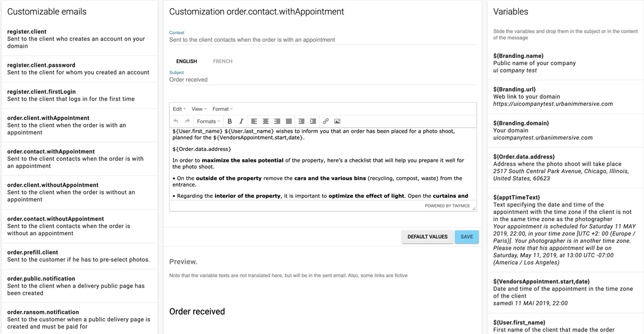
Task: Center align text in the editor
Action: point(266,121)
